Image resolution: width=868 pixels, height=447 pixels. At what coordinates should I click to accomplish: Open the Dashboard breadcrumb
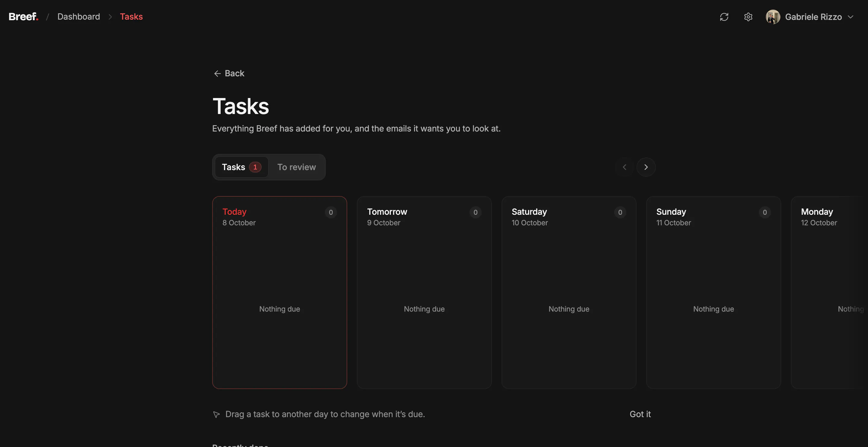click(x=78, y=17)
